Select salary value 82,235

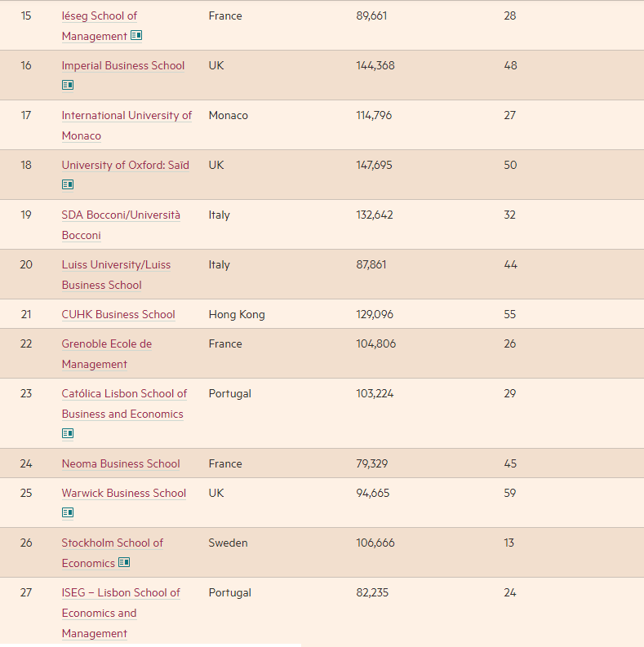point(372,592)
